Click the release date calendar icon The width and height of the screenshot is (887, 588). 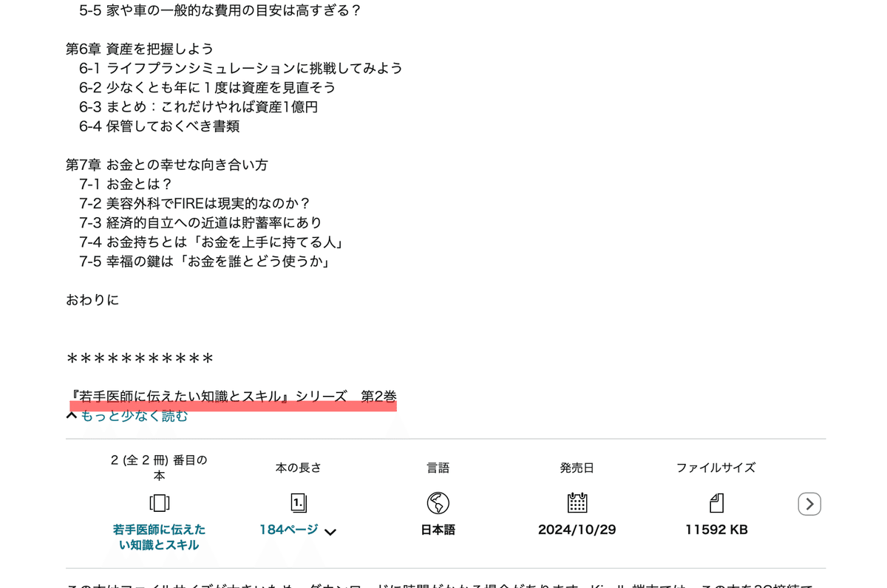coord(577,503)
